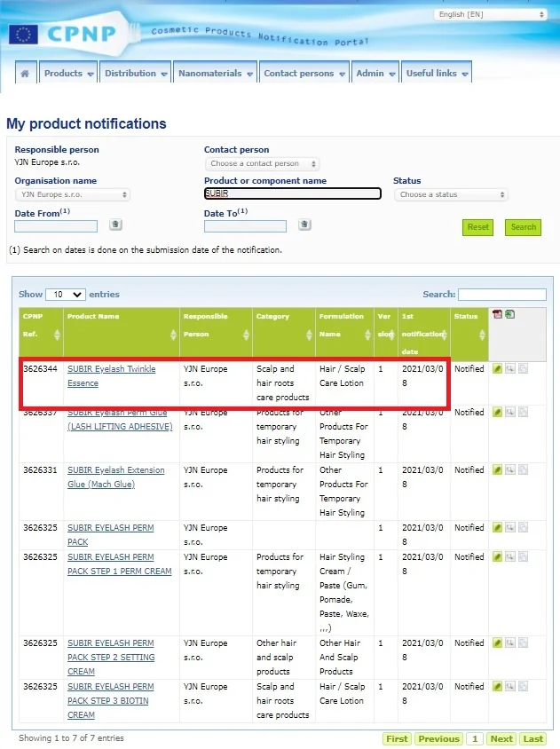The image size is (560, 749).
Task: View SUBIR Eyelash Perm Glue with magnifier icon
Action: click(510, 413)
